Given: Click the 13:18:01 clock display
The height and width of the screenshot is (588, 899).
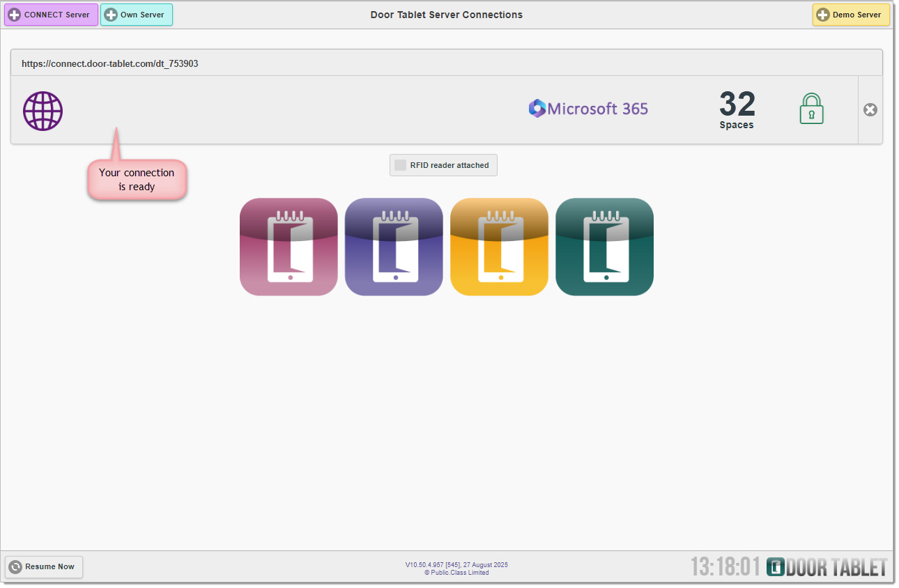Looking at the screenshot, I should (x=725, y=567).
